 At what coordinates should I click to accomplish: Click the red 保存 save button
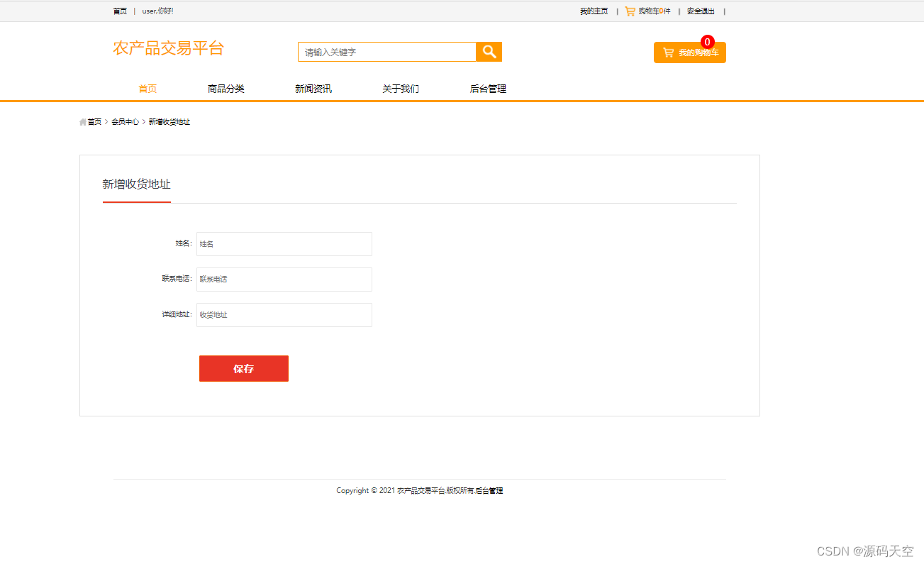243,368
